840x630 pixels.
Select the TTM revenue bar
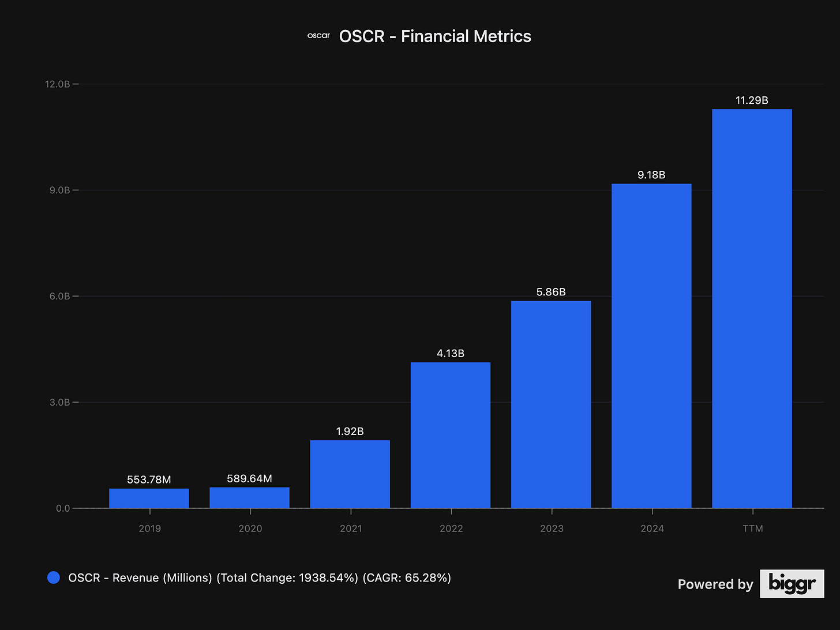click(x=752, y=309)
